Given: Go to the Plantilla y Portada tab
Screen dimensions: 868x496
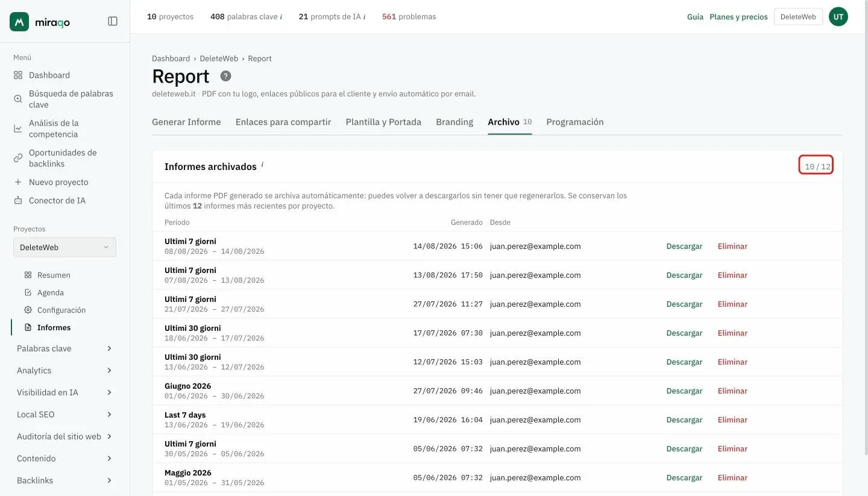Looking at the screenshot, I should 383,122.
